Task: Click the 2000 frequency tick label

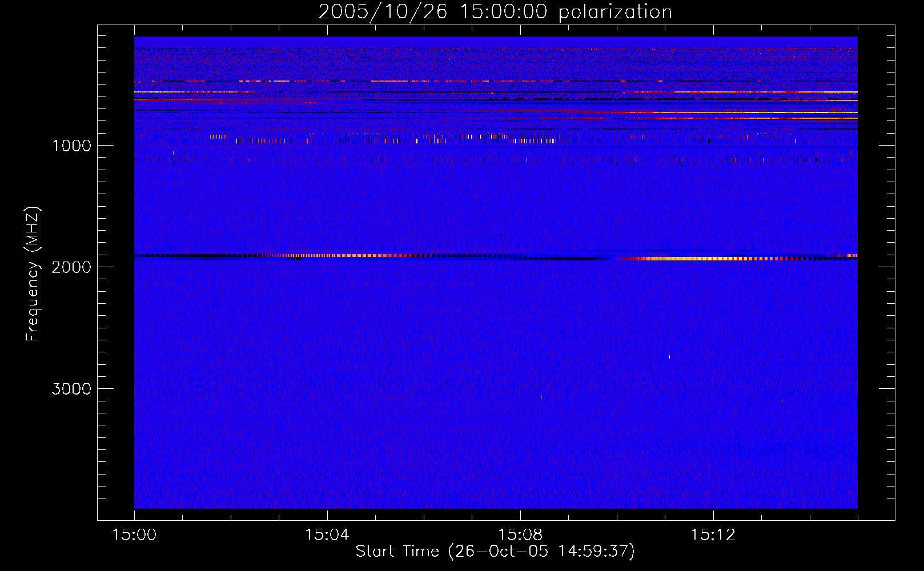Action: [71, 267]
